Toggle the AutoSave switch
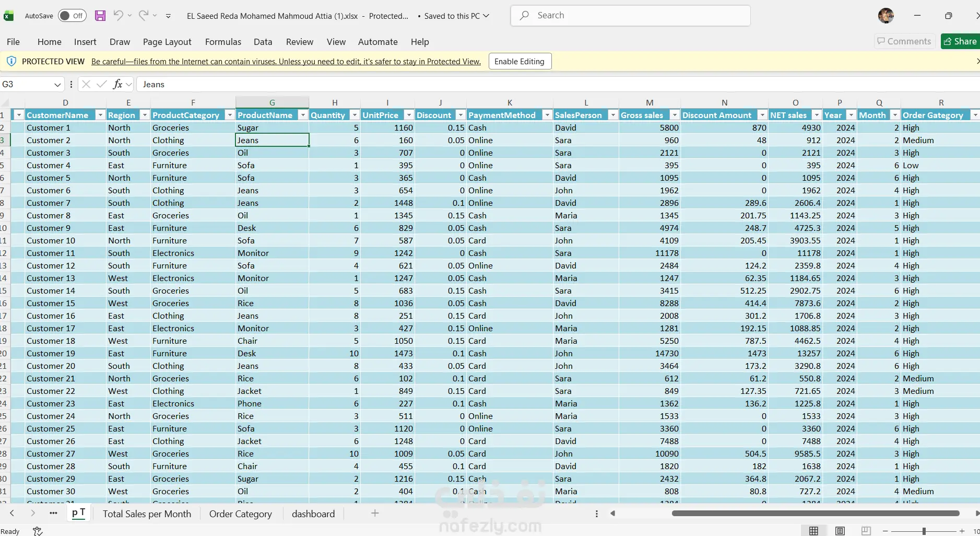 pyautogui.click(x=72, y=16)
